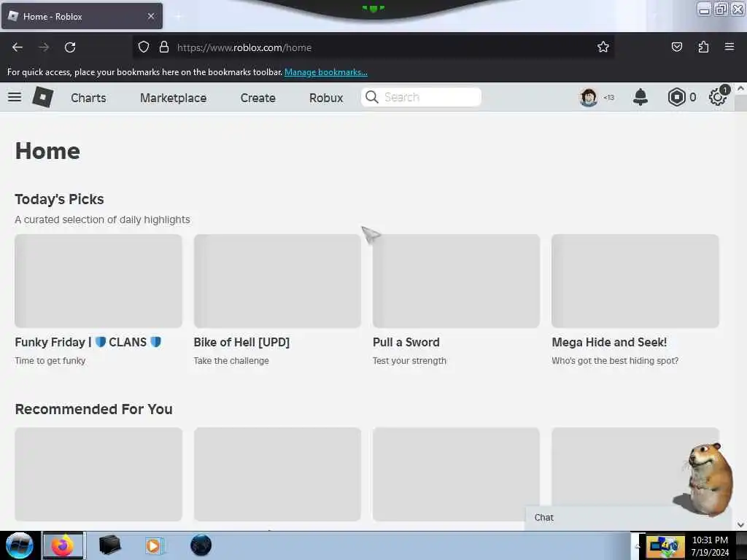The width and height of the screenshot is (747, 560).
Task: Click the search magnifier icon
Action: pos(371,97)
